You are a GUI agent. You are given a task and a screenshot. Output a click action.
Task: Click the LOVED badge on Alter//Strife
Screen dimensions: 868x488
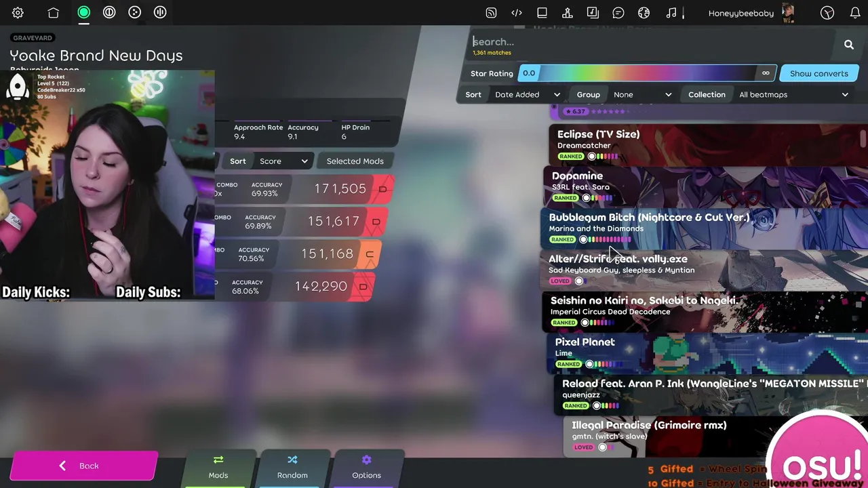point(560,281)
